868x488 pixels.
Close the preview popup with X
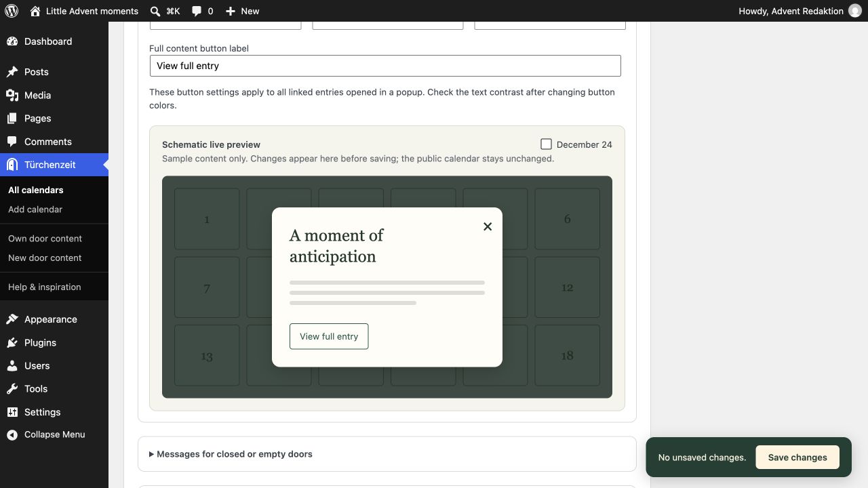(x=488, y=226)
